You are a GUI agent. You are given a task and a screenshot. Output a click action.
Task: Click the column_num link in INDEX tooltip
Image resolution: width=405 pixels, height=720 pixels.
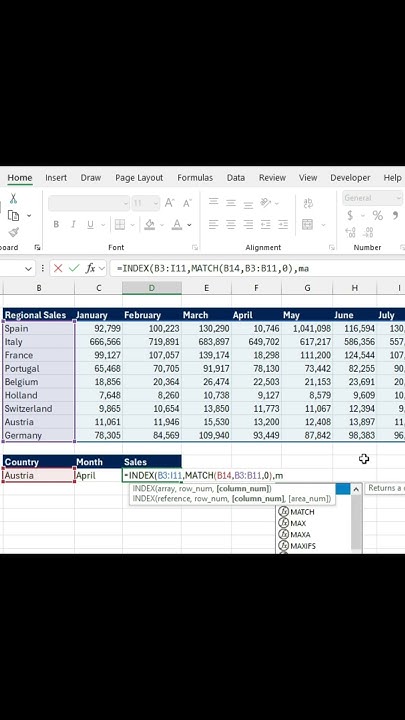[x=243, y=489]
